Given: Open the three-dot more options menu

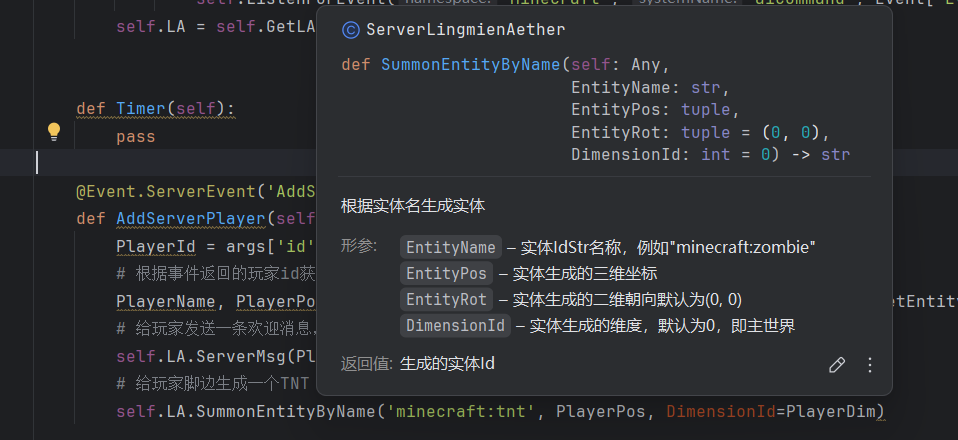Looking at the screenshot, I should click(x=869, y=365).
